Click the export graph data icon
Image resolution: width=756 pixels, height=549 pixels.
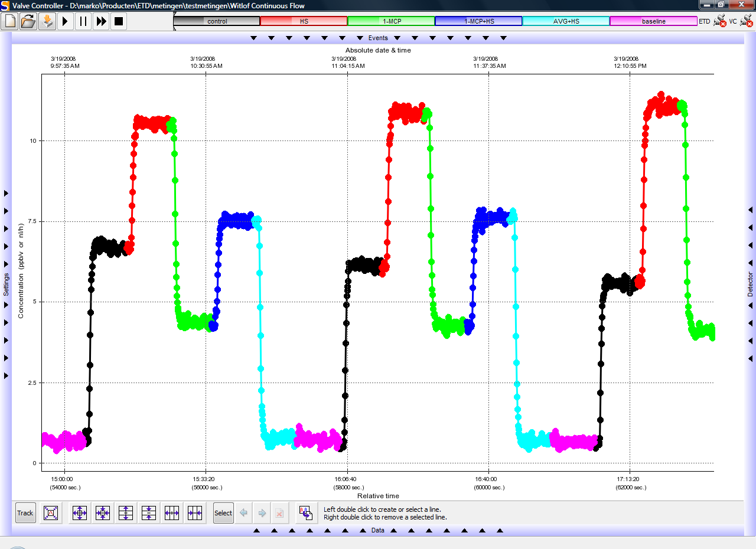click(305, 513)
